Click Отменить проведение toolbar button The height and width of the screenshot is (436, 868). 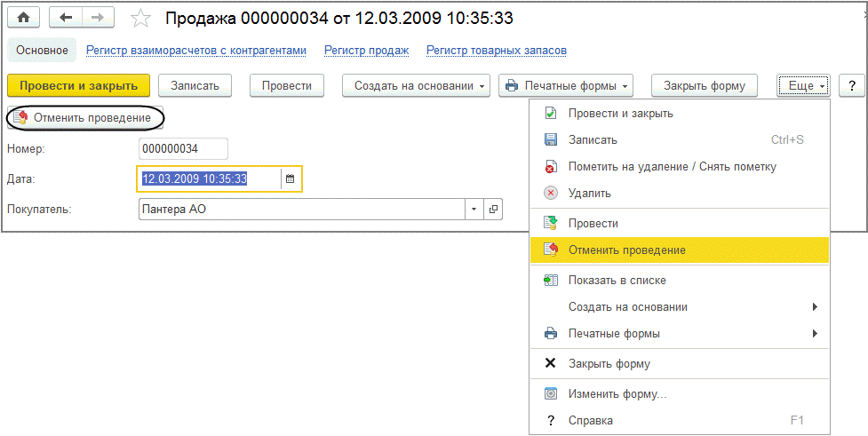85,117
